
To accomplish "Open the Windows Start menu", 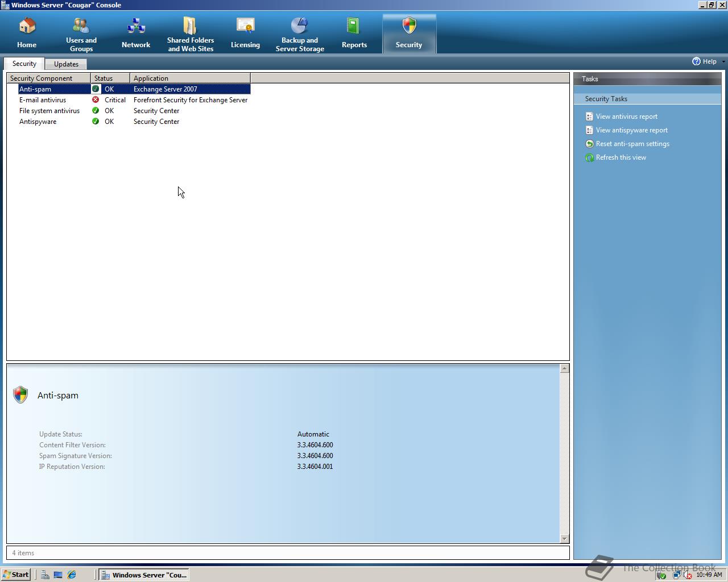I will (x=16, y=575).
